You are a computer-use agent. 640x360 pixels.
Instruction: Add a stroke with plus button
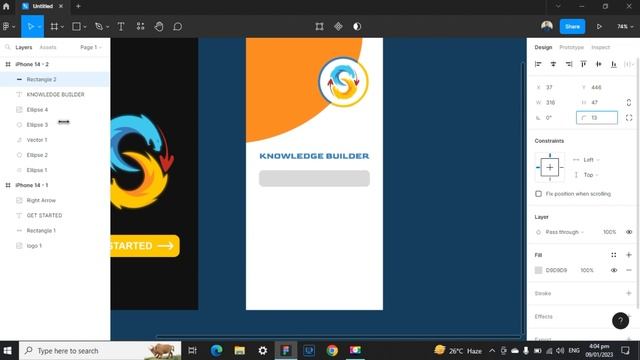pyautogui.click(x=629, y=293)
